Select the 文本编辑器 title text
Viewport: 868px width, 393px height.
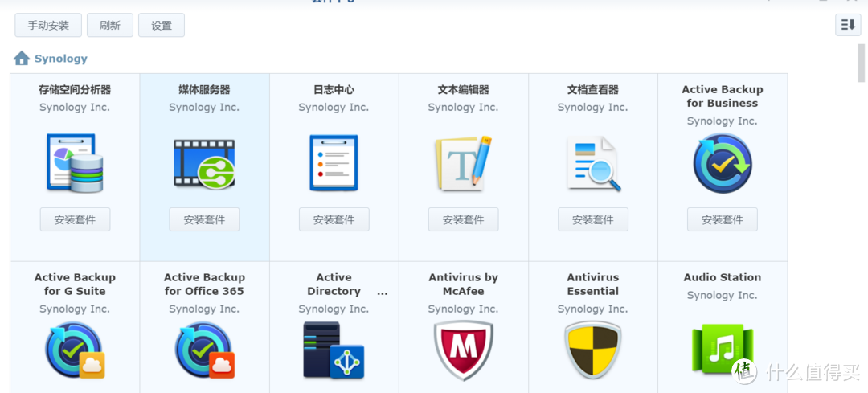click(x=464, y=90)
